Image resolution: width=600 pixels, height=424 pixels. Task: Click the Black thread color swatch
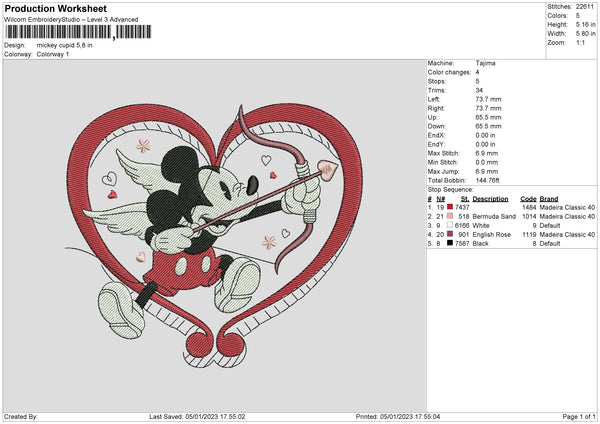pyautogui.click(x=450, y=243)
